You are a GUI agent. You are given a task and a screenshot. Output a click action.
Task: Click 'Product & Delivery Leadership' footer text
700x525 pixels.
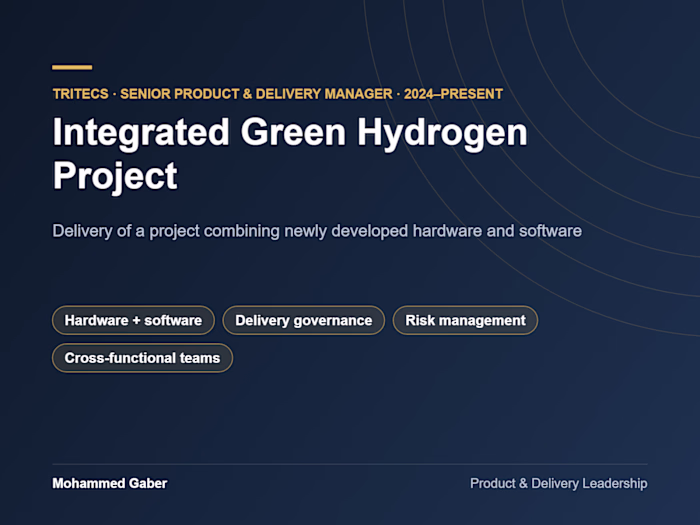[x=558, y=483]
